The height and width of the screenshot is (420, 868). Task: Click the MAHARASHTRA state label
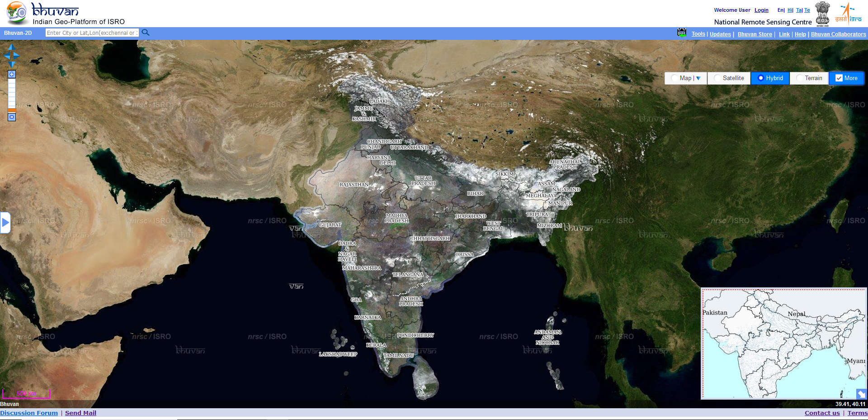[362, 268]
